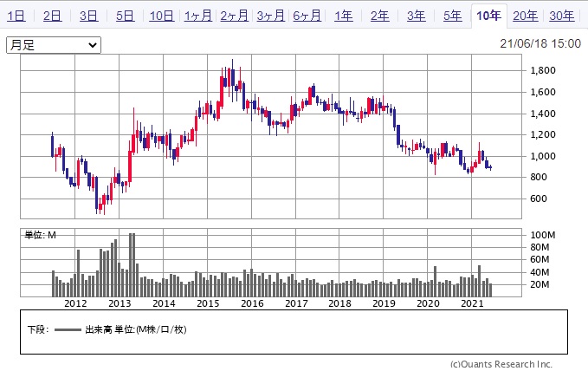Click the 2019 year axis label
Viewport: 588px width, 371px height.
[384, 303]
